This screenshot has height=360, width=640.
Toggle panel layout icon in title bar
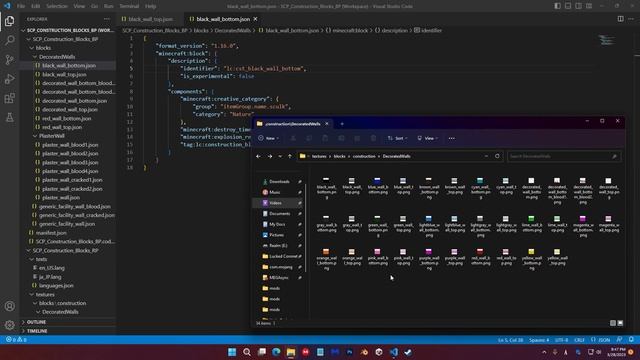(568, 6)
